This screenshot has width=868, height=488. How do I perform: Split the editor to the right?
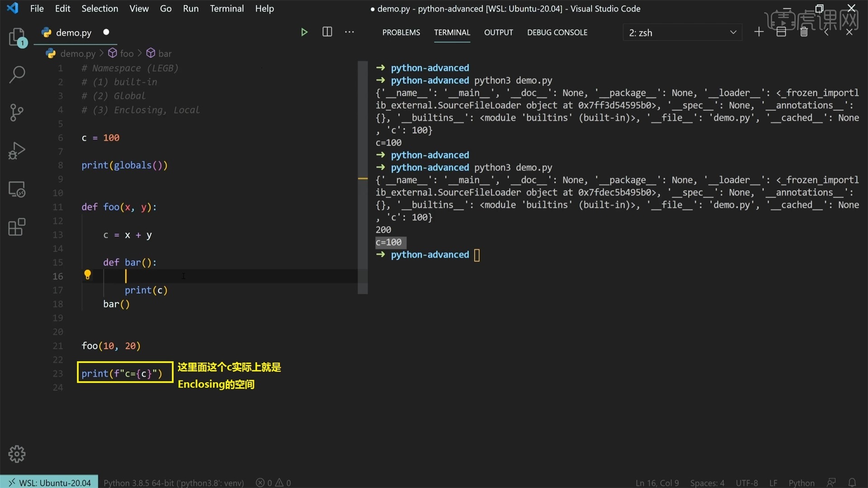(x=327, y=32)
